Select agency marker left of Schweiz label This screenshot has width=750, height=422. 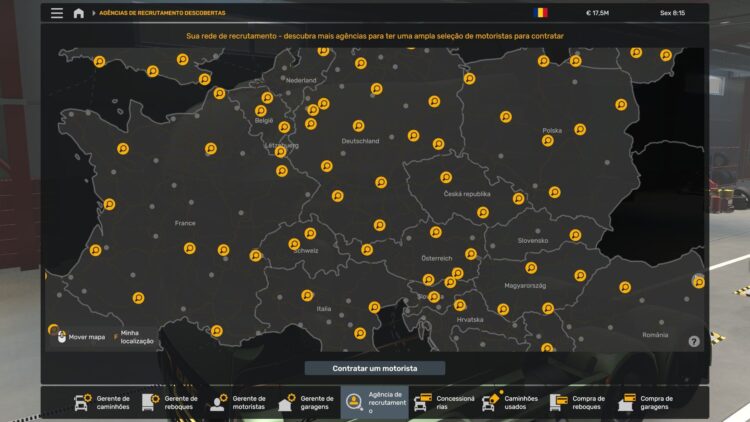(x=294, y=244)
